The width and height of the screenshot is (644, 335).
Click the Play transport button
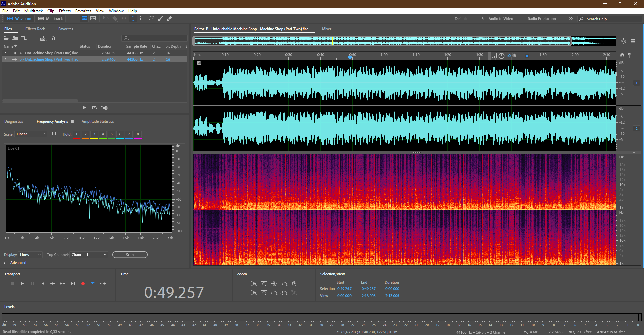click(22, 284)
